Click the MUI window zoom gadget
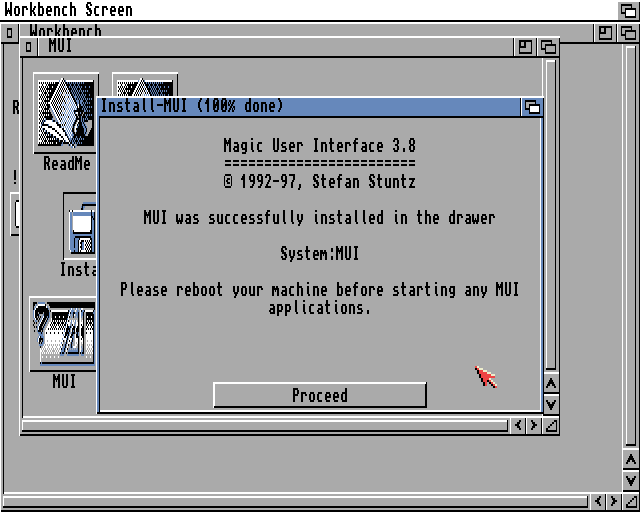Screen dimensions: 640x512 coord(525,47)
